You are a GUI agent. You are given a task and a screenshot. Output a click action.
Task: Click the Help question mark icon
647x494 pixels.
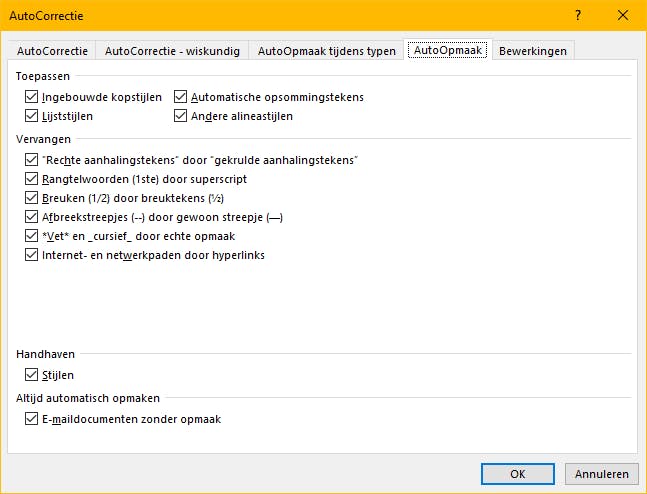578,16
